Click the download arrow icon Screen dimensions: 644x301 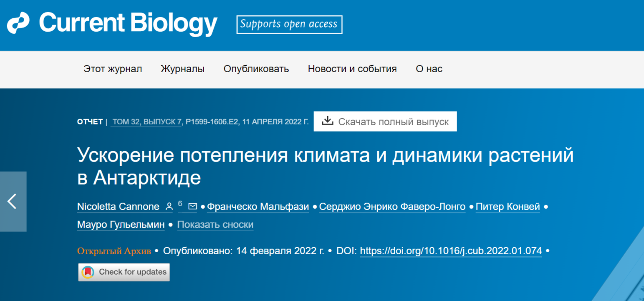coord(328,121)
